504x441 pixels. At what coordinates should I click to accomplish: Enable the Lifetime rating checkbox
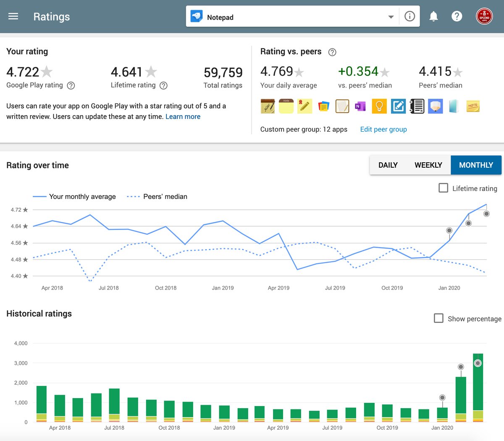443,188
